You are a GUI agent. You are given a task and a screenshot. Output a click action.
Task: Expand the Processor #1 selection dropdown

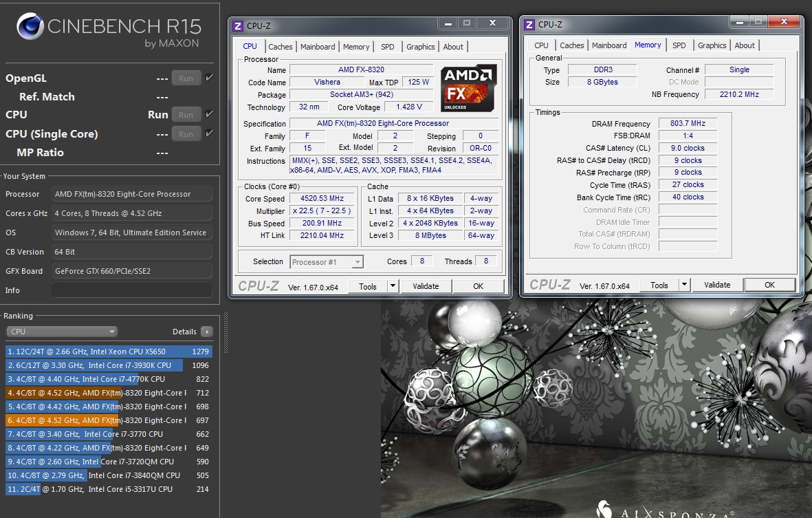click(x=357, y=262)
